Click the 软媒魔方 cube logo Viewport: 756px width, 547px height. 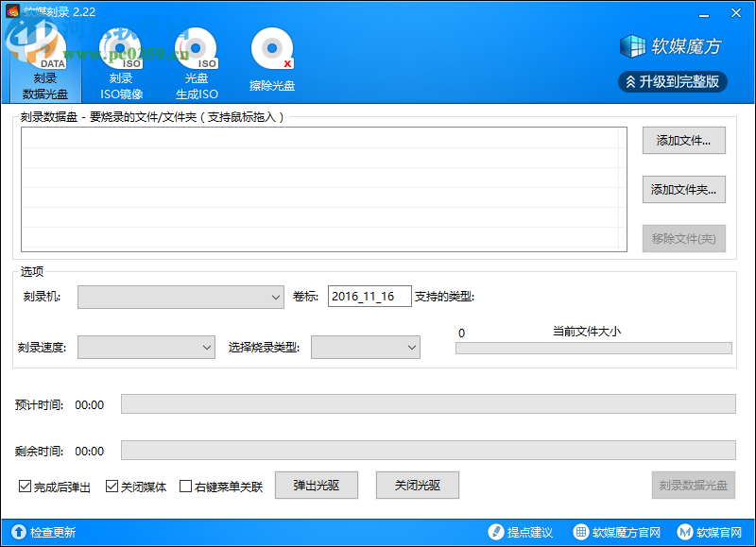pyautogui.click(x=631, y=45)
